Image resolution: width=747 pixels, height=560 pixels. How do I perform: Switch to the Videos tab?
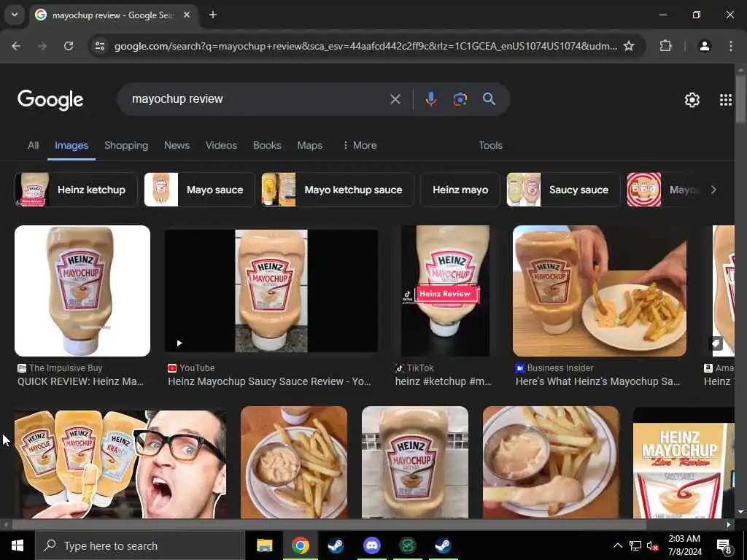point(221,145)
